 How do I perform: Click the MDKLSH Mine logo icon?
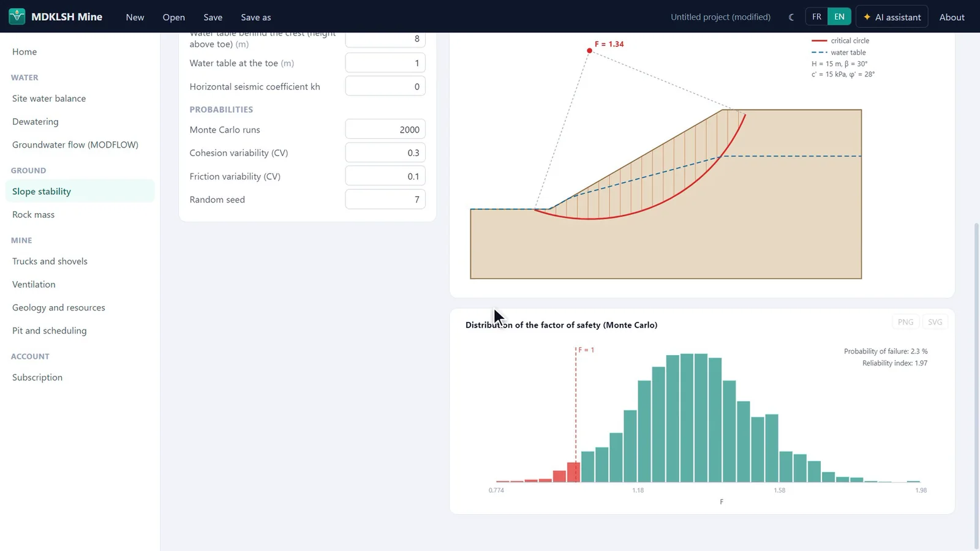(17, 17)
